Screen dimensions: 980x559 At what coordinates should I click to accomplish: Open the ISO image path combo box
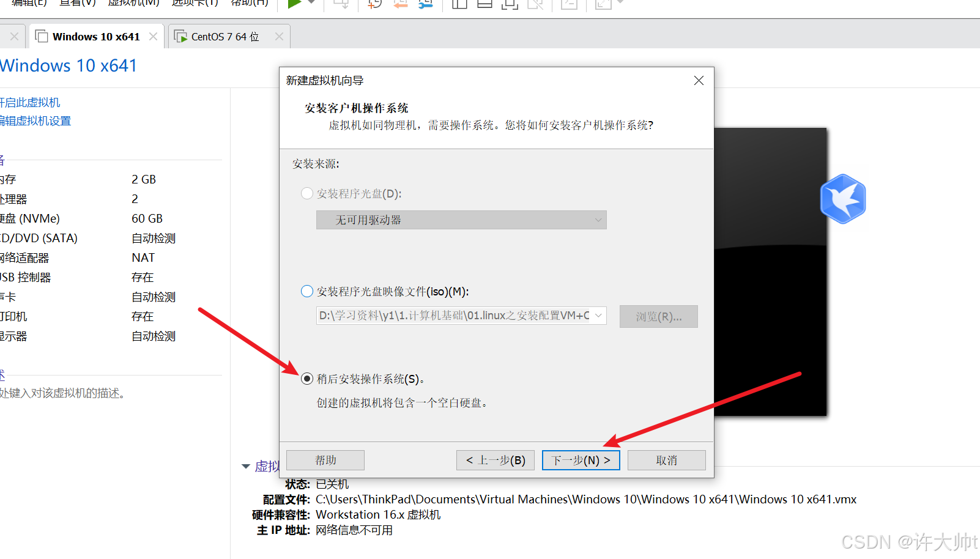click(x=461, y=316)
